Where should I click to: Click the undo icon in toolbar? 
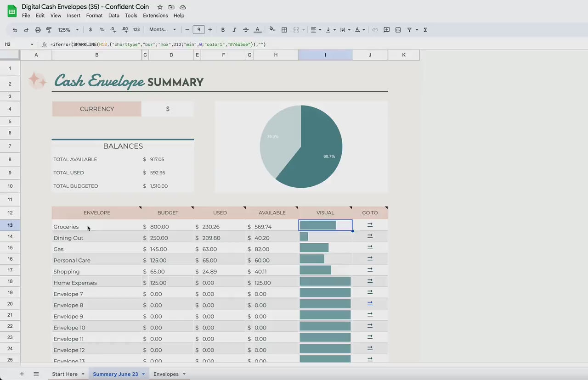click(15, 30)
